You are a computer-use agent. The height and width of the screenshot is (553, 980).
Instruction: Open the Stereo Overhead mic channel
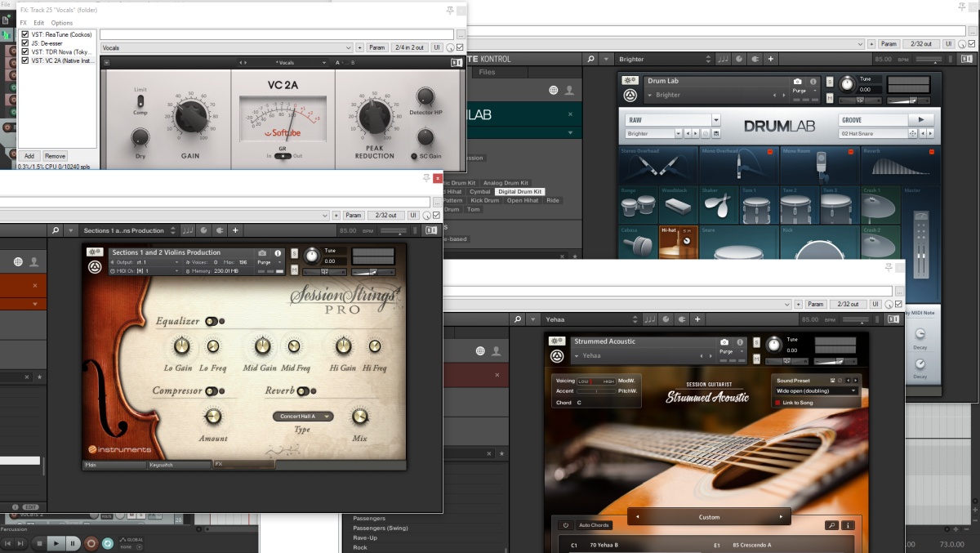click(x=658, y=165)
